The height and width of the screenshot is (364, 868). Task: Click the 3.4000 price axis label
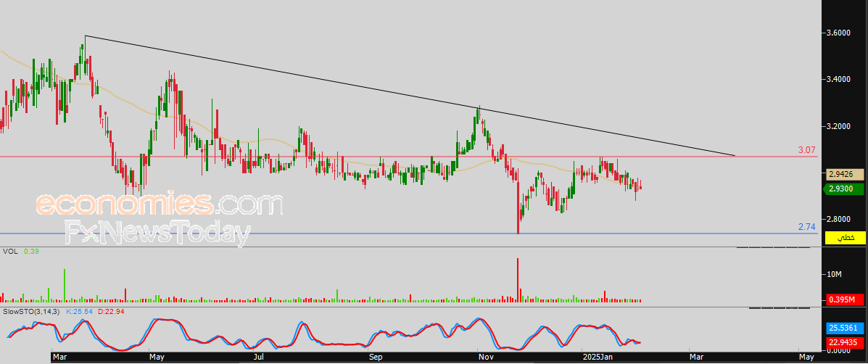[x=840, y=80]
